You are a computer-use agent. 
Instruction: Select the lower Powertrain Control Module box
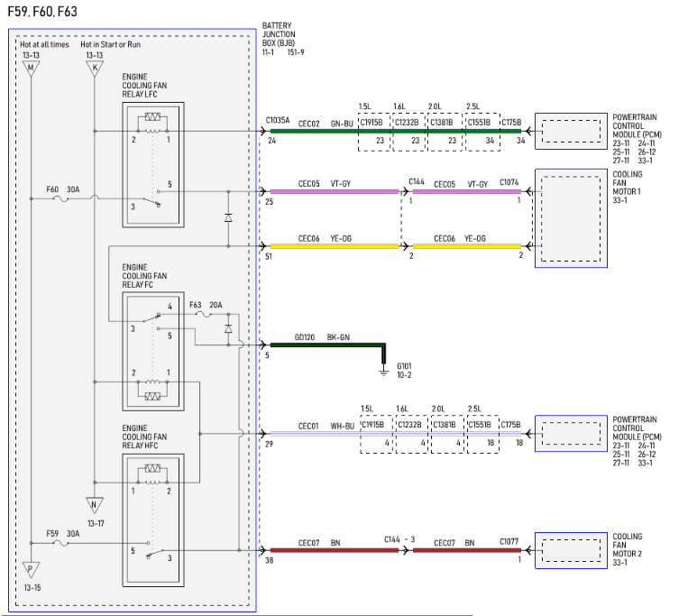pyautogui.click(x=571, y=433)
